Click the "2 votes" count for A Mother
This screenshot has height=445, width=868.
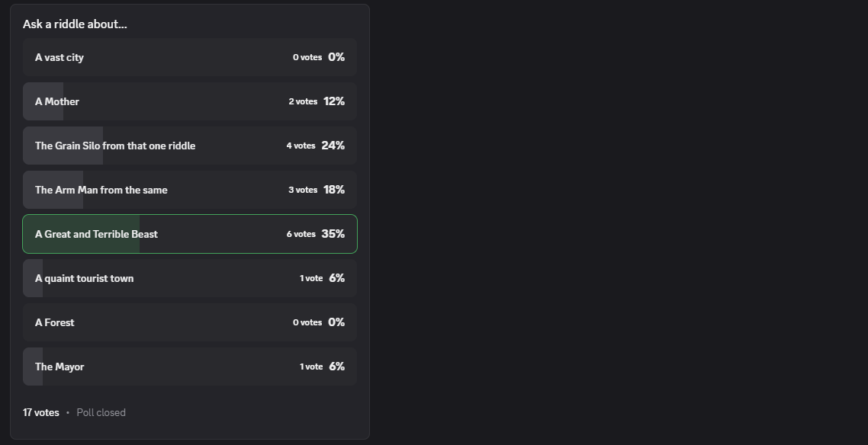click(302, 101)
